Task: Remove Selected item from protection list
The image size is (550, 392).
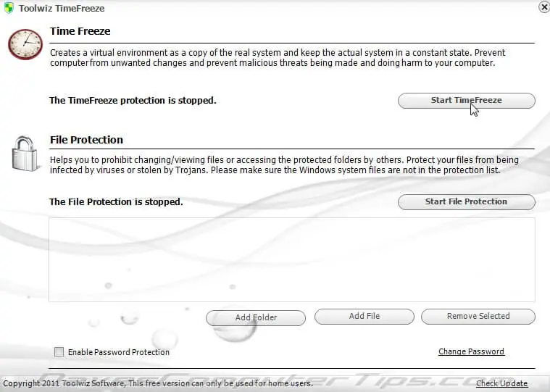Action: pos(478,316)
